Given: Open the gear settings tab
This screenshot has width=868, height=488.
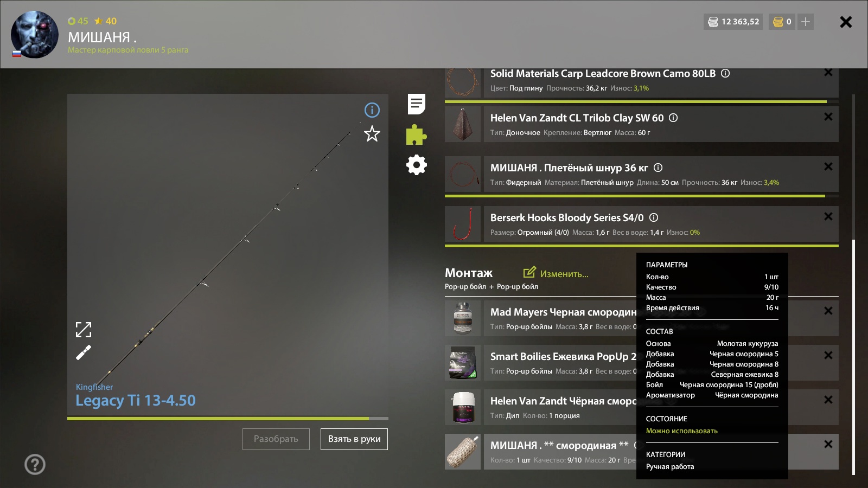Looking at the screenshot, I should point(417,165).
